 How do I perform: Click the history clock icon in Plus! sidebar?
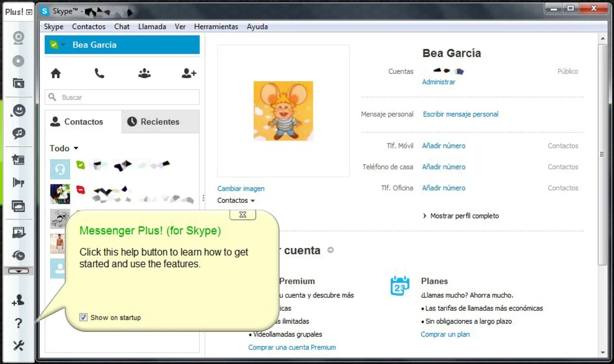(x=18, y=255)
